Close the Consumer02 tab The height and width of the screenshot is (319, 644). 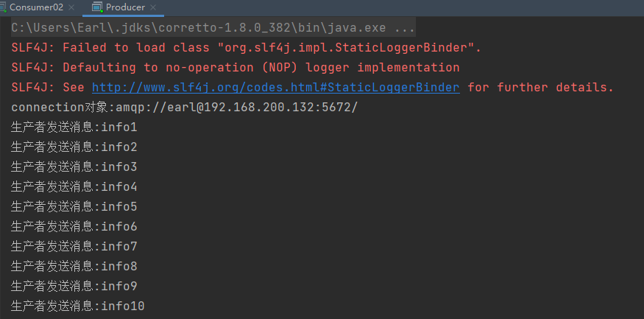(71, 7)
